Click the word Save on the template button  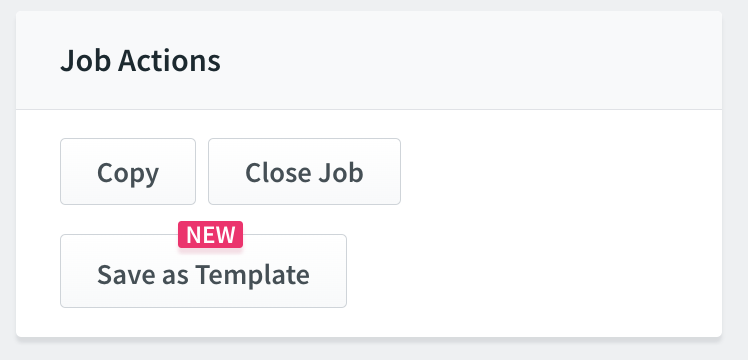[123, 274]
